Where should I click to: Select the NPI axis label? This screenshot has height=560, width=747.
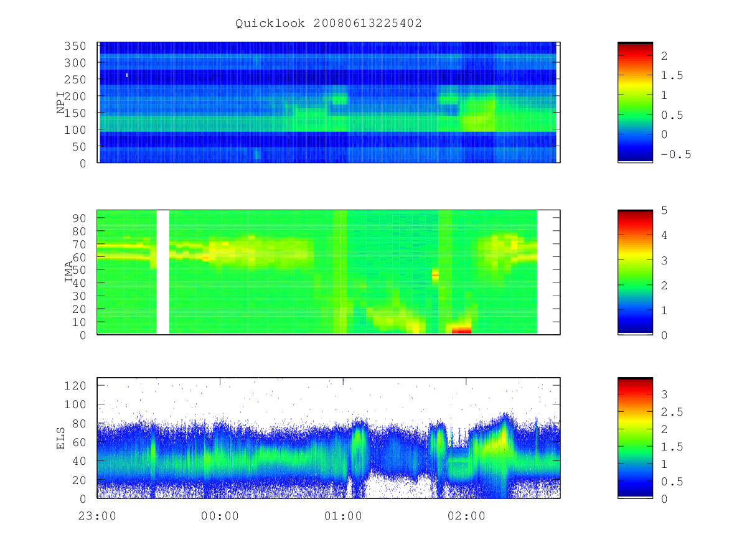point(61,103)
